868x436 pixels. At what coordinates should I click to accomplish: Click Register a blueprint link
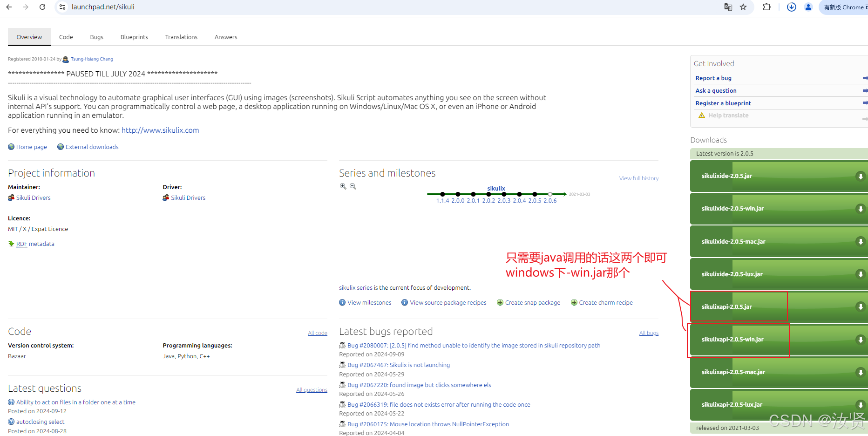click(723, 103)
